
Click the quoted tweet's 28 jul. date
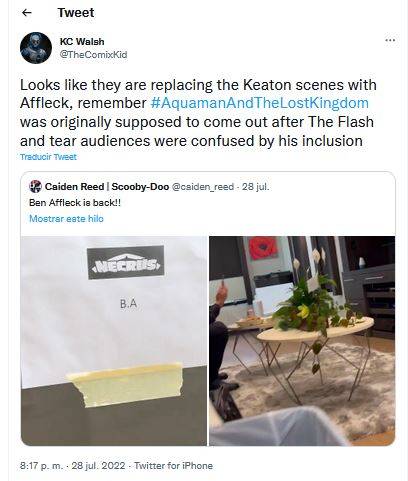255,187
